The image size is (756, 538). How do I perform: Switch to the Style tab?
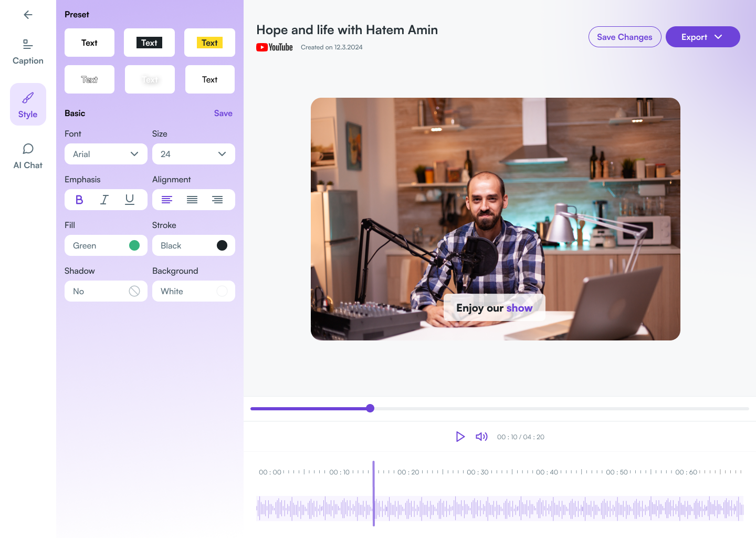click(x=28, y=105)
